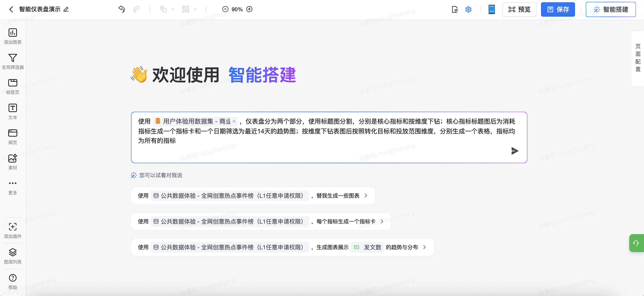Click the undo arrow in toolbar
This screenshot has width=644, height=296.
click(122, 9)
